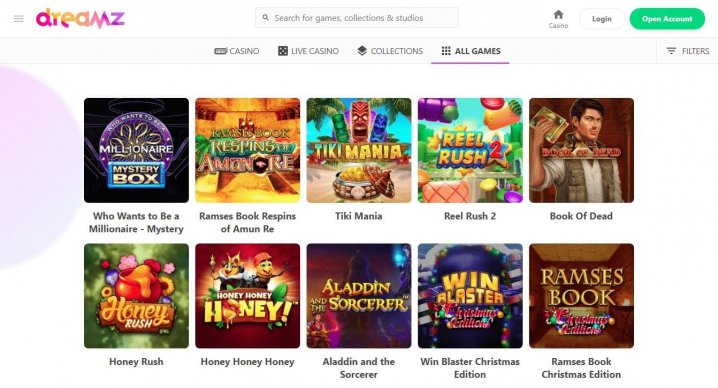Switch to the Casino tab
The image size is (718, 388).
pos(237,51)
